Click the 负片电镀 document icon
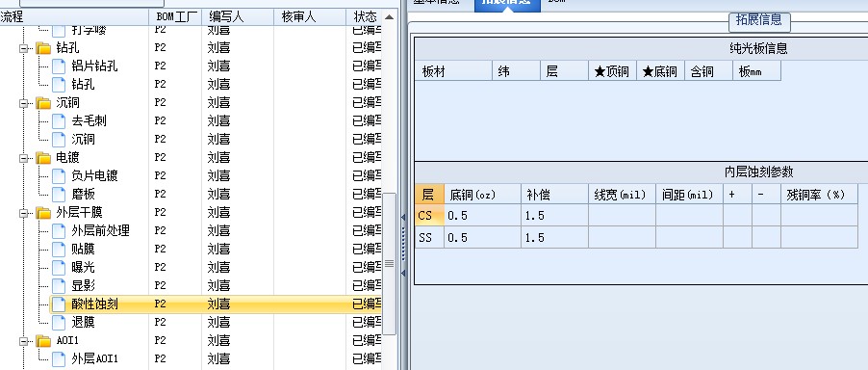The image size is (868, 370). tap(59, 176)
